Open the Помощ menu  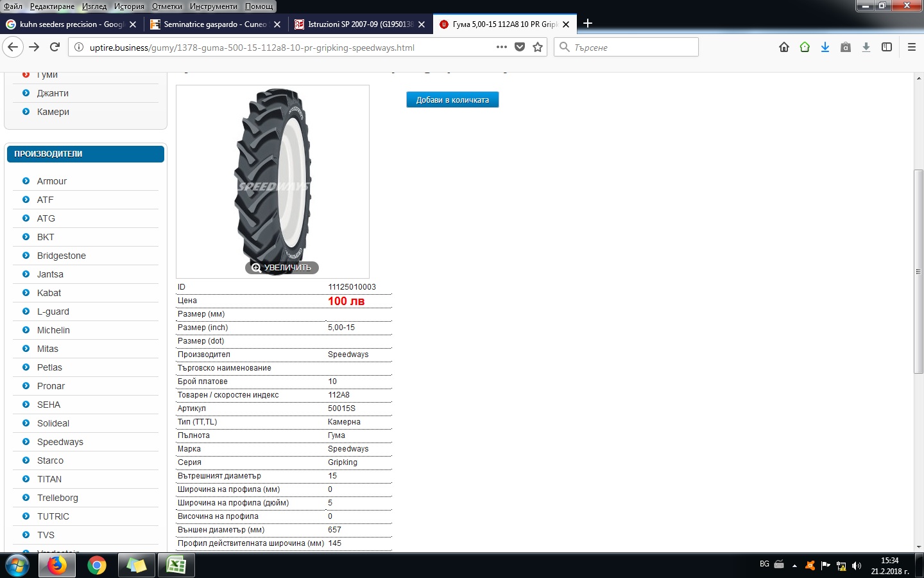point(259,6)
